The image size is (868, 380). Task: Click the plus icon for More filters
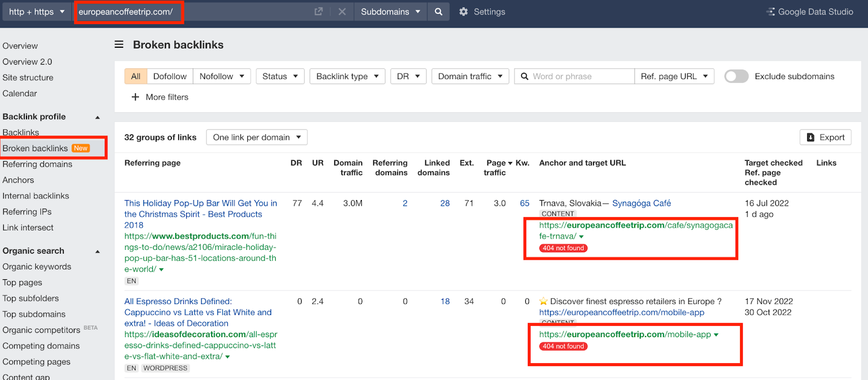pos(135,97)
